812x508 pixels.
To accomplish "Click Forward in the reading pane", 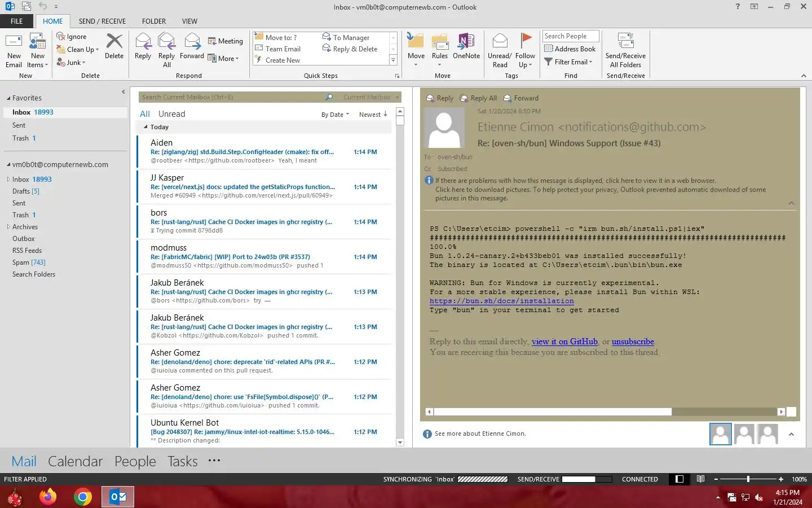I will (x=521, y=98).
